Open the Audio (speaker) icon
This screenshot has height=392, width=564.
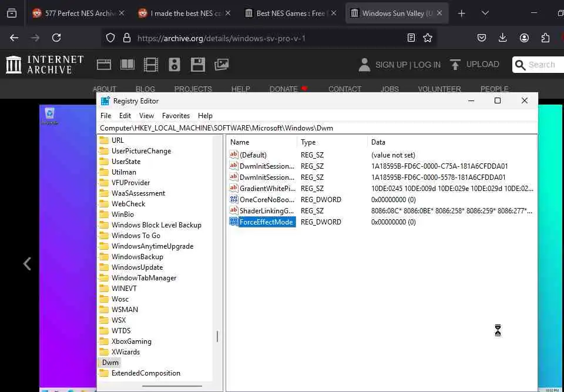[174, 65]
